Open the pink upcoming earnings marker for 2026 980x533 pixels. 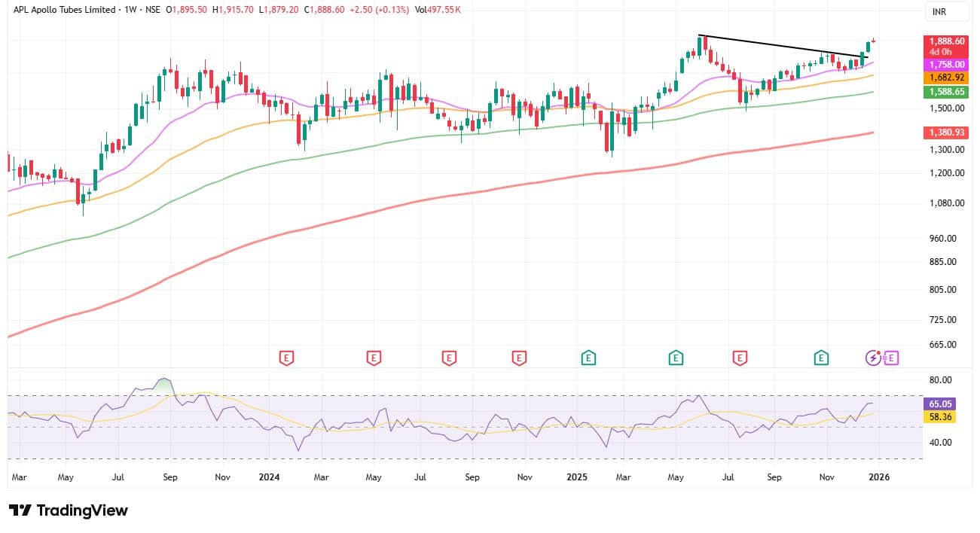point(891,358)
